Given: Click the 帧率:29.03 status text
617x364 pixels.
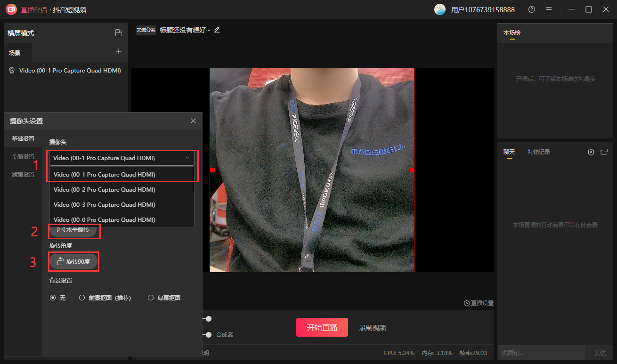Looking at the screenshot, I should (x=473, y=353).
